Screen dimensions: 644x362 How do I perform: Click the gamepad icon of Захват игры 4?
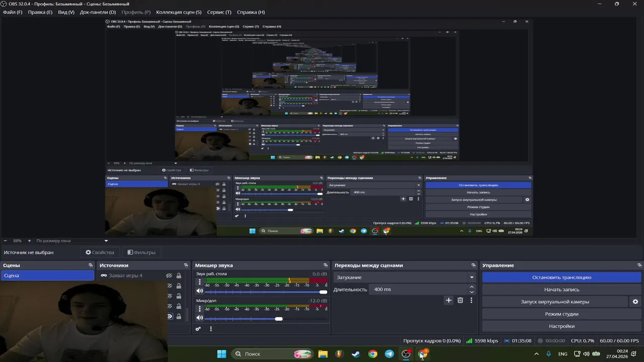pyautogui.click(x=104, y=276)
